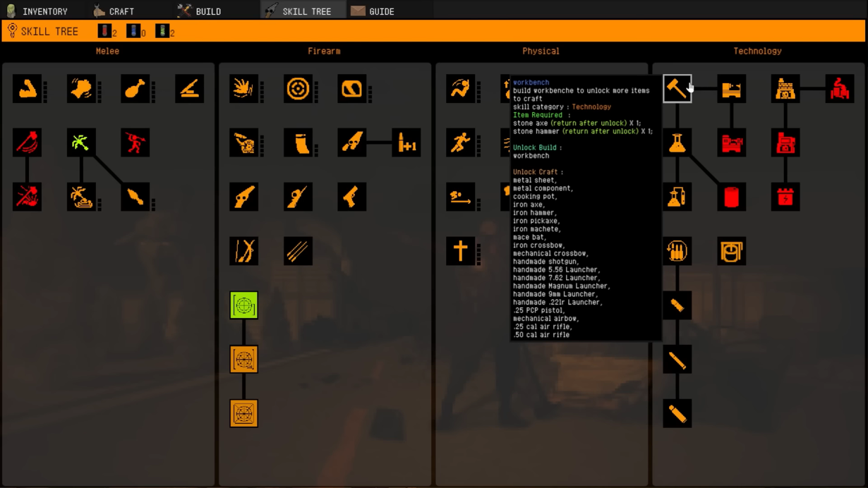Select the bottom orange scope upgrade skill
The width and height of the screenshot is (868, 488).
point(243,413)
